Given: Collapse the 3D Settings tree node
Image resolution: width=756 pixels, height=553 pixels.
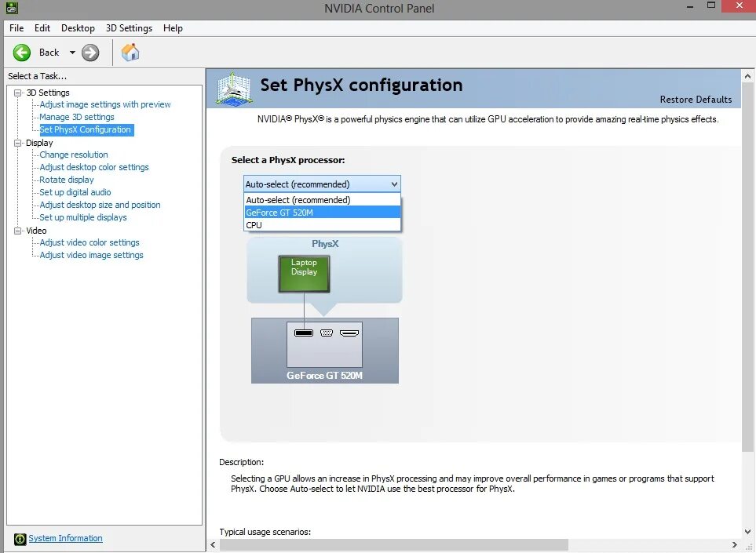Looking at the screenshot, I should coord(18,93).
